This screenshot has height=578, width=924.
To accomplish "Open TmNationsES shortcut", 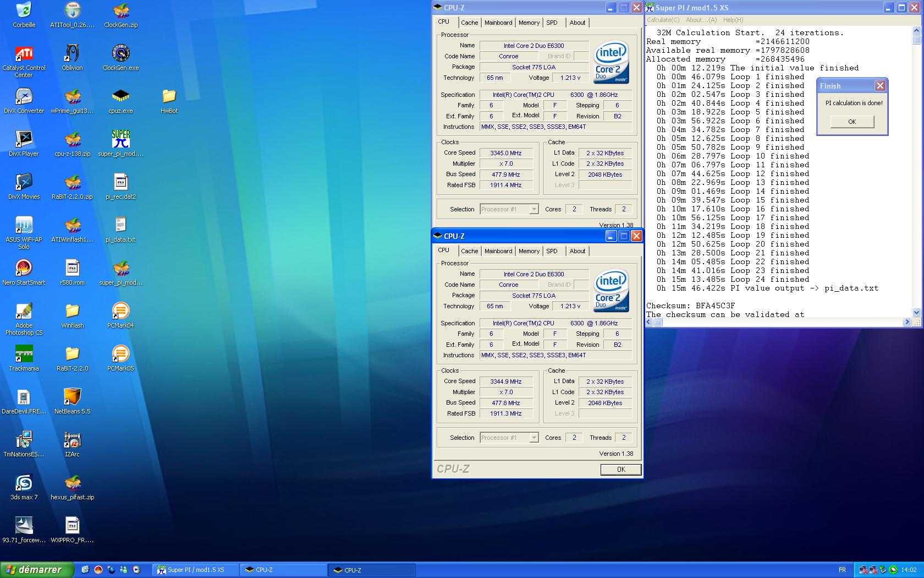I will [24, 439].
